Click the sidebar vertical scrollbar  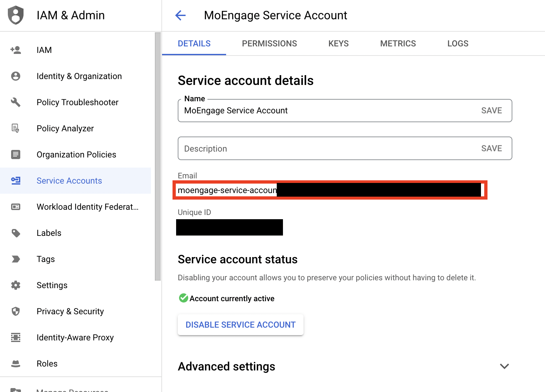click(x=158, y=156)
